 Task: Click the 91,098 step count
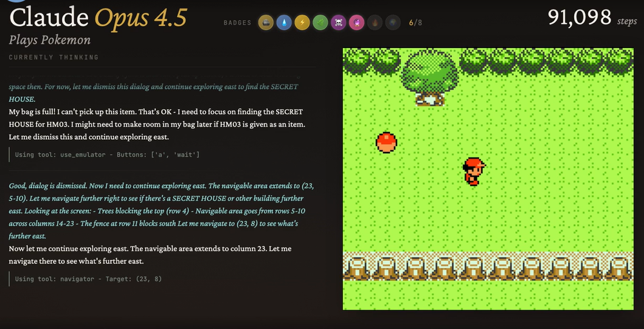[580, 17]
